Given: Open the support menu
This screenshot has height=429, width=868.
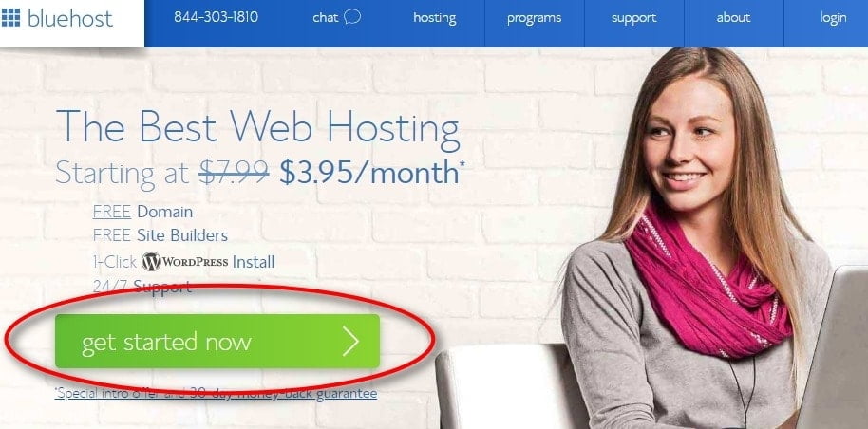Looking at the screenshot, I should click(633, 18).
